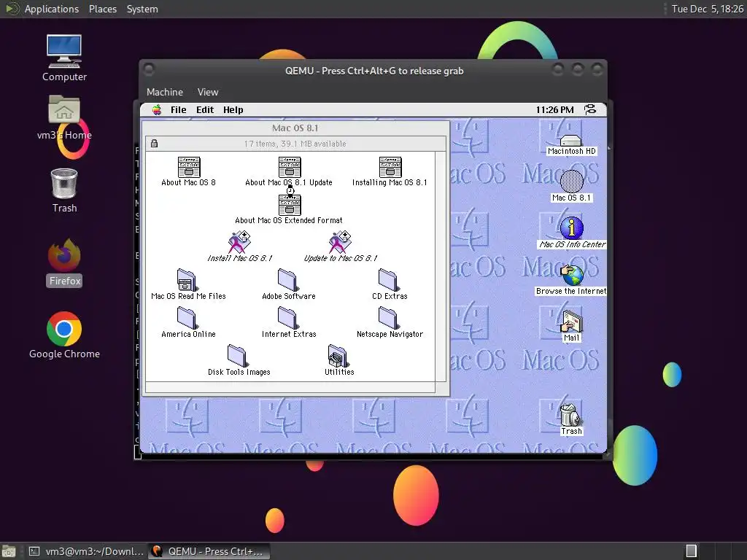Select the Update to Mac OS 8.1 icon
Screen dimensions: 747x560
click(x=340, y=242)
